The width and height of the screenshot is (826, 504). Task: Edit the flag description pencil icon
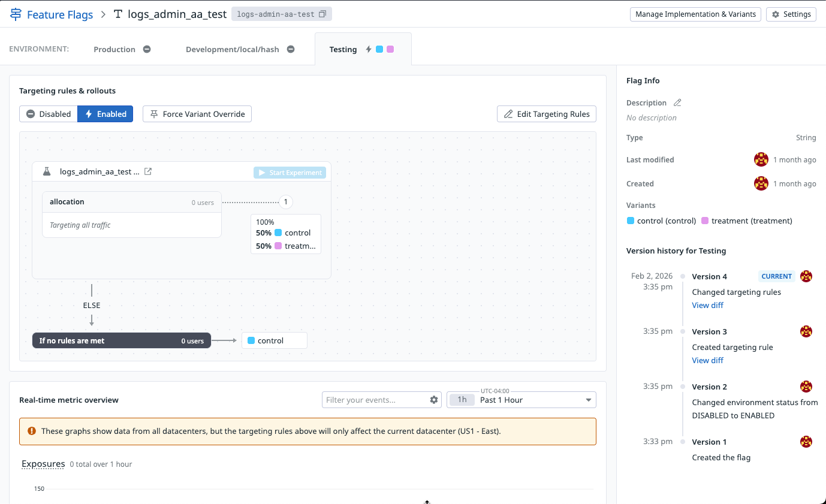pos(677,103)
